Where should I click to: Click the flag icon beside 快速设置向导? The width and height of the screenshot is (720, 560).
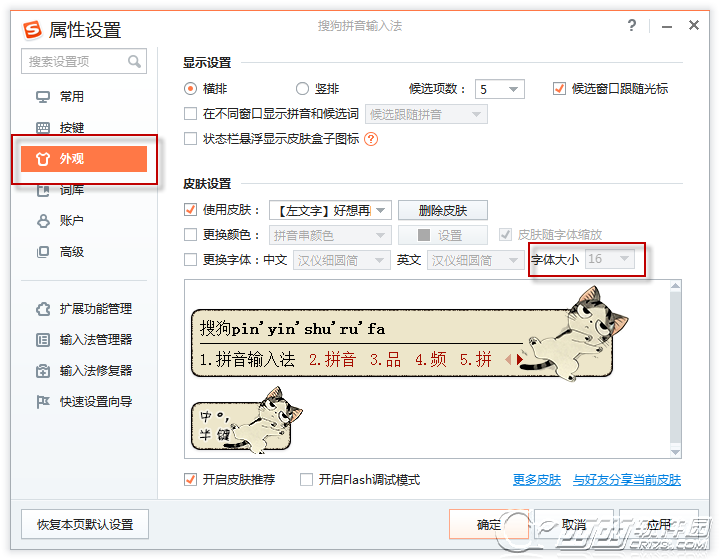(43, 402)
